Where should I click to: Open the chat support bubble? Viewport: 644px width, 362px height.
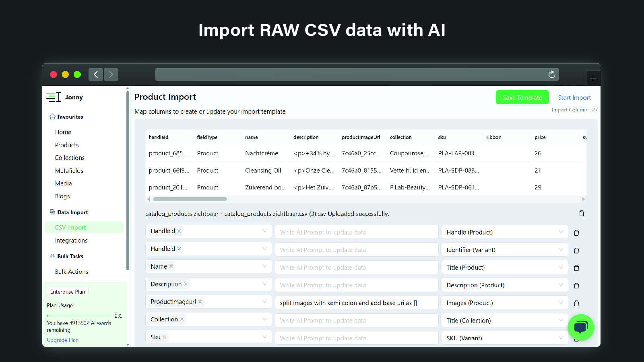580,327
